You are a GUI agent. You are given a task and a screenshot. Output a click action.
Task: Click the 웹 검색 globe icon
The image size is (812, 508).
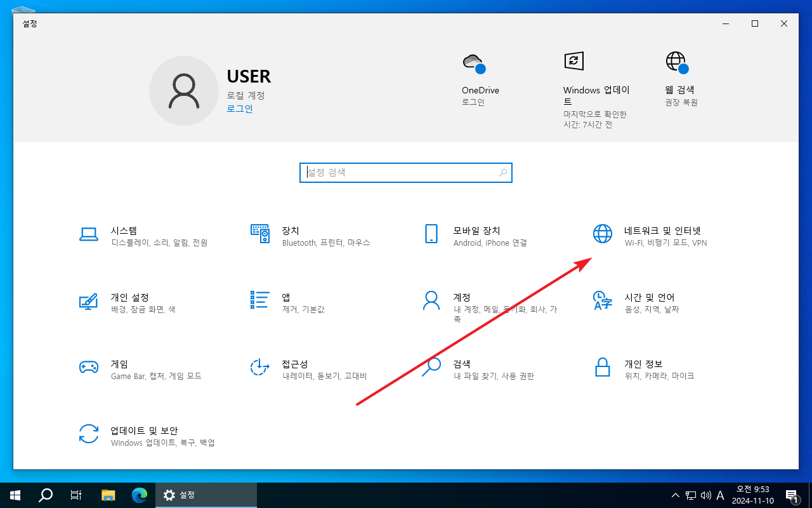tap(677, 63)
